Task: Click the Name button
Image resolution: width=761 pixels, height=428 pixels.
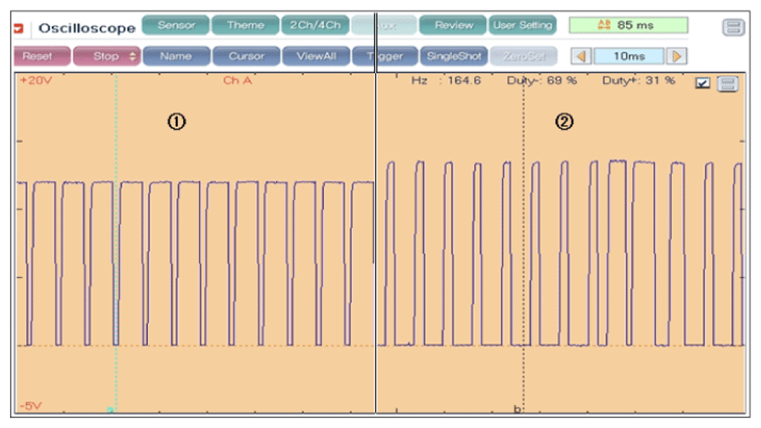Action: click(175, 56)
